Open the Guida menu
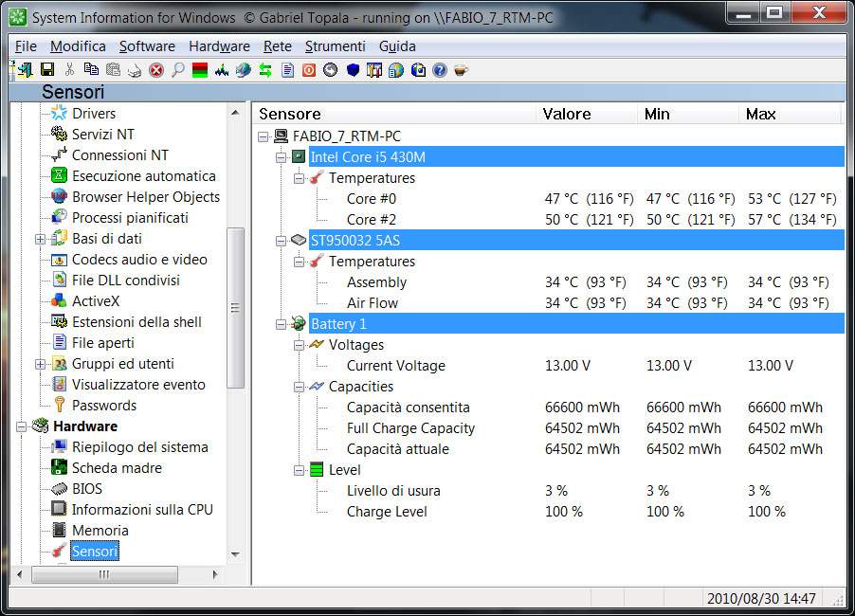Screen dimensions: 855x616 point(397,46)
